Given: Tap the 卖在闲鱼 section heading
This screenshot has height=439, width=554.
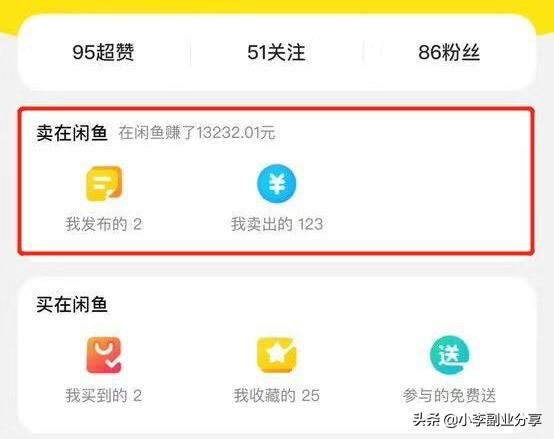Looking at the screenshot, I should point(72,133).
